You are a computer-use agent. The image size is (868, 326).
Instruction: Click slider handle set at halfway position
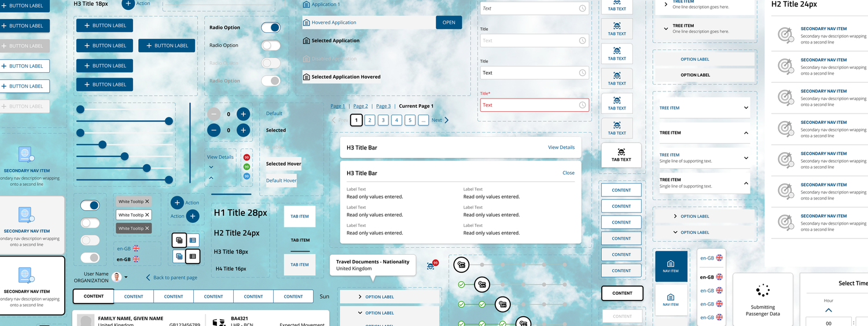pyautogui.click(x=124, y=156)
